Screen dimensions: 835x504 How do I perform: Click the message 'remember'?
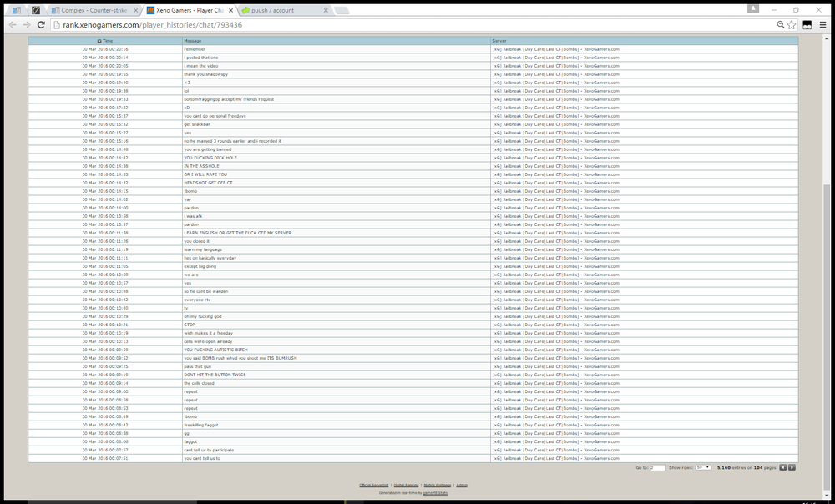click(x=195, y=49)
